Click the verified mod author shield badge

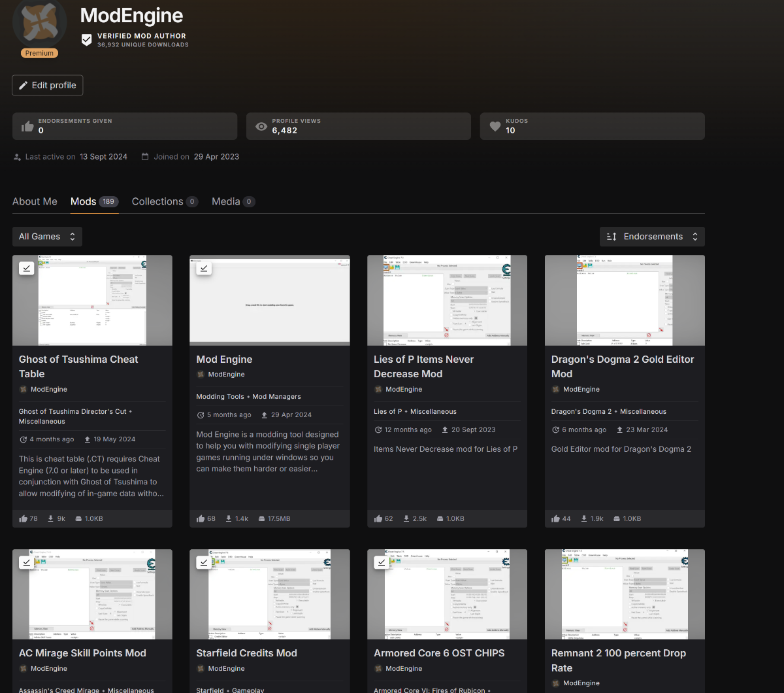[x=86, y=41]
